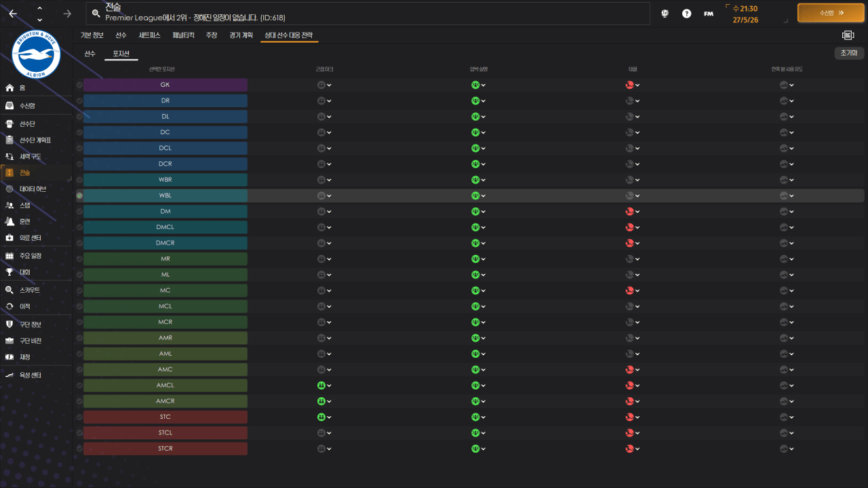Toggle the row checkbox for GK

point(79,85)
